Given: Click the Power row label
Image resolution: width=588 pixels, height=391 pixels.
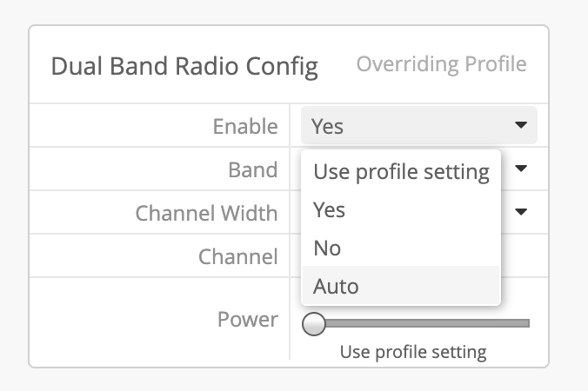Looking at the screenshot, I should point(247,319).
